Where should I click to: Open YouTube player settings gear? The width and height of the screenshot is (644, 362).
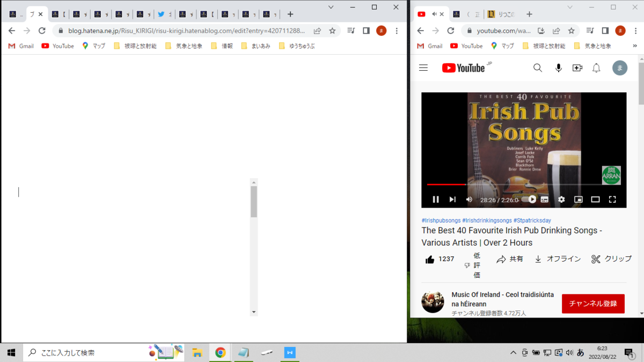click(x=561, y=200)
